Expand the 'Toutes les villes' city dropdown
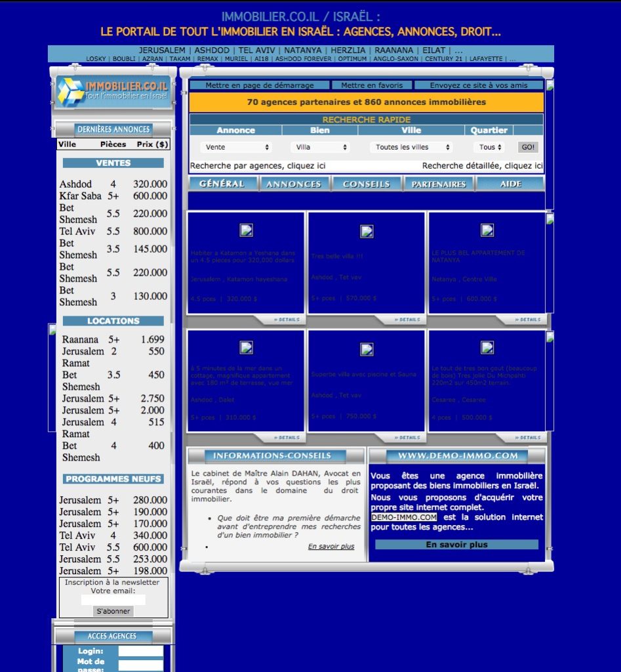The width and height of the screenshot is (621, 672). 411,148
